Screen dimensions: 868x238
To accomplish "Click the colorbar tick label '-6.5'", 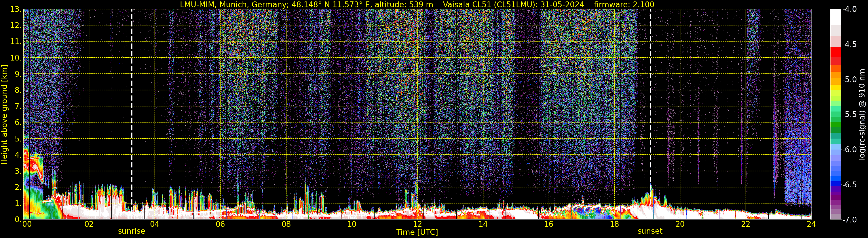I will pyautogui.click(x=850, y=185).
